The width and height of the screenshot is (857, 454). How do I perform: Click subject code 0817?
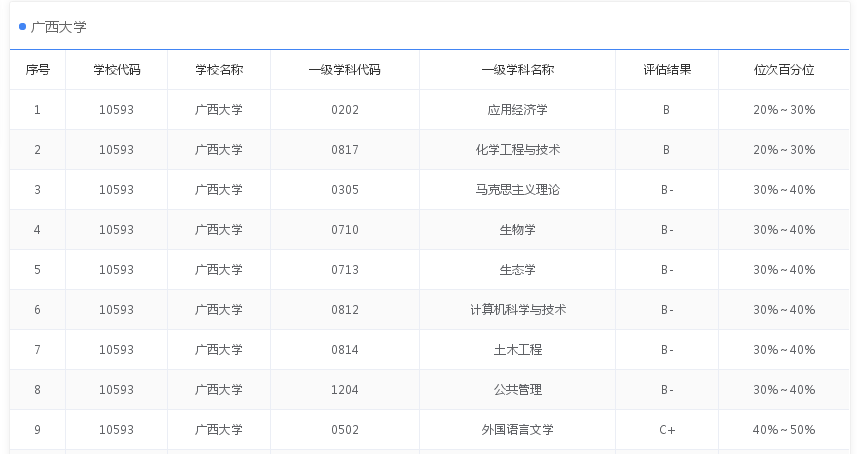point(345,150)
